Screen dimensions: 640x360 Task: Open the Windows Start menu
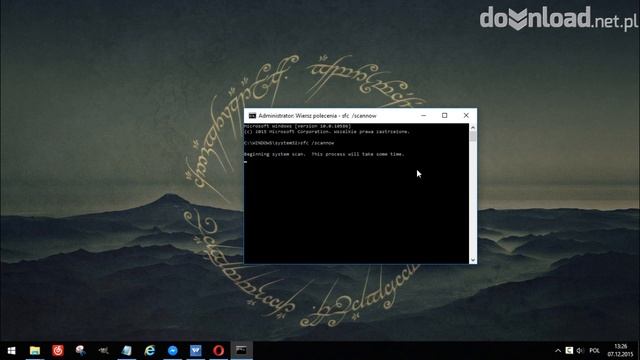click(11, 351)
